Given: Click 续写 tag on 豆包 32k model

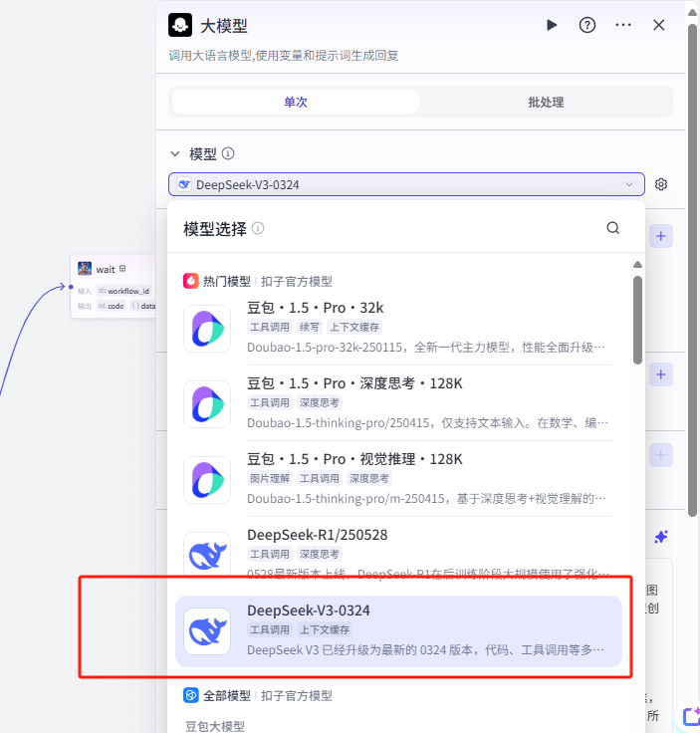Looking at the screenshot, I should click(309, 327).
